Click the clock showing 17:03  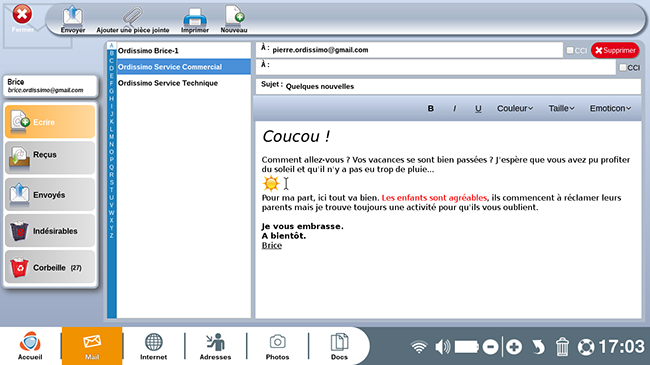(x=622, y=347)
